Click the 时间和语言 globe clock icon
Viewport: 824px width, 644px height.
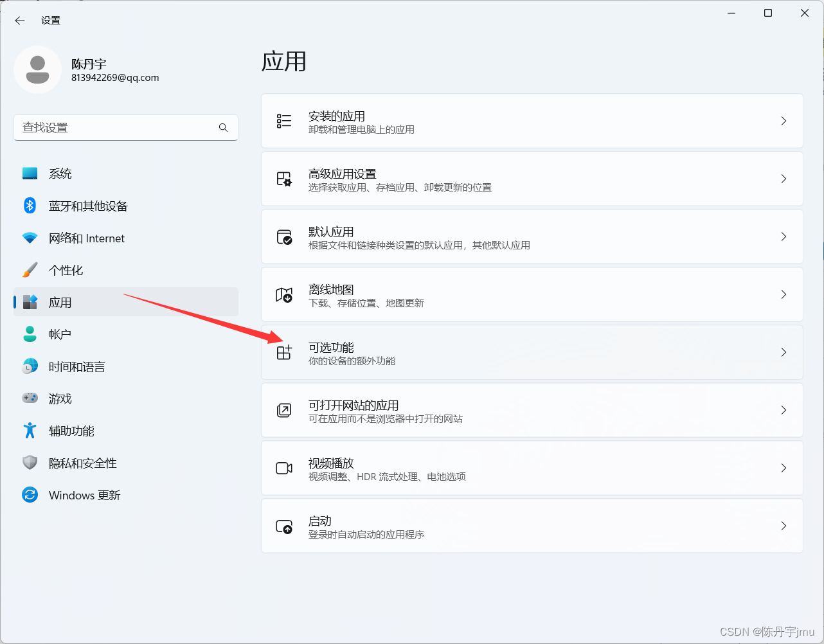(30, 366)
